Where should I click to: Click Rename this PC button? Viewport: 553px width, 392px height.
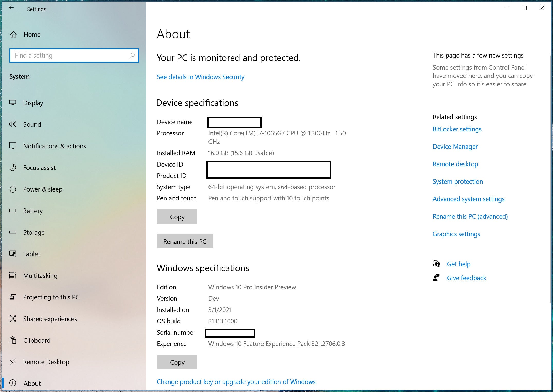point(185,241)
